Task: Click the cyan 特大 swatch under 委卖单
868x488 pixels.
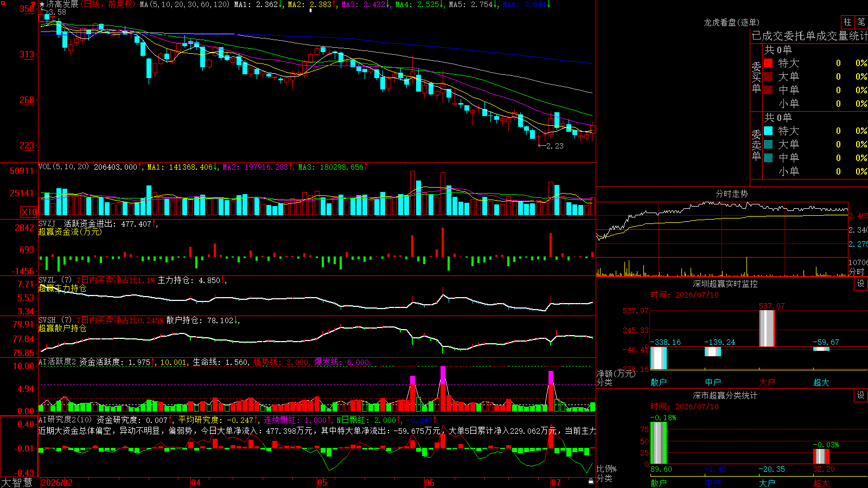Action: tap(768, 131)
